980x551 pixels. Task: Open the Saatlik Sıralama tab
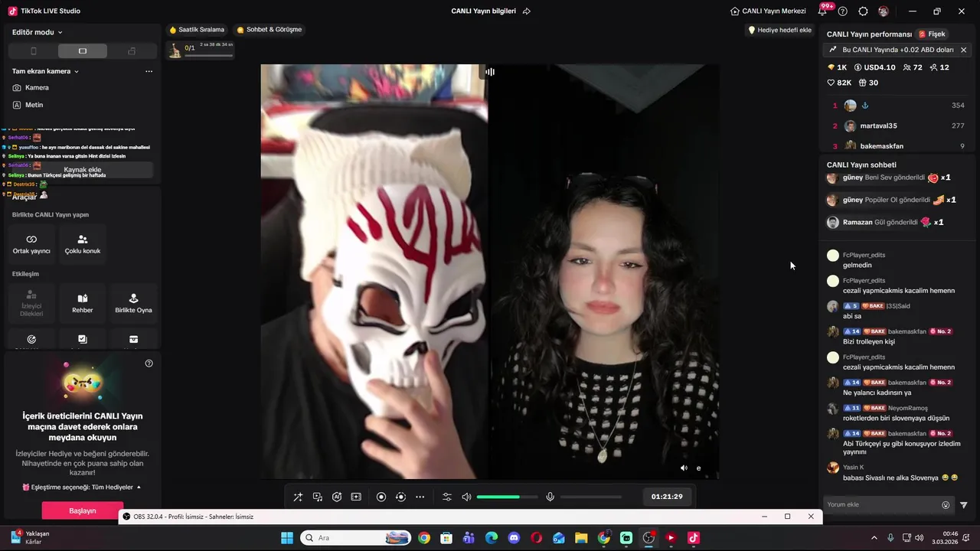pyautogui.click(x=197, y=30)
